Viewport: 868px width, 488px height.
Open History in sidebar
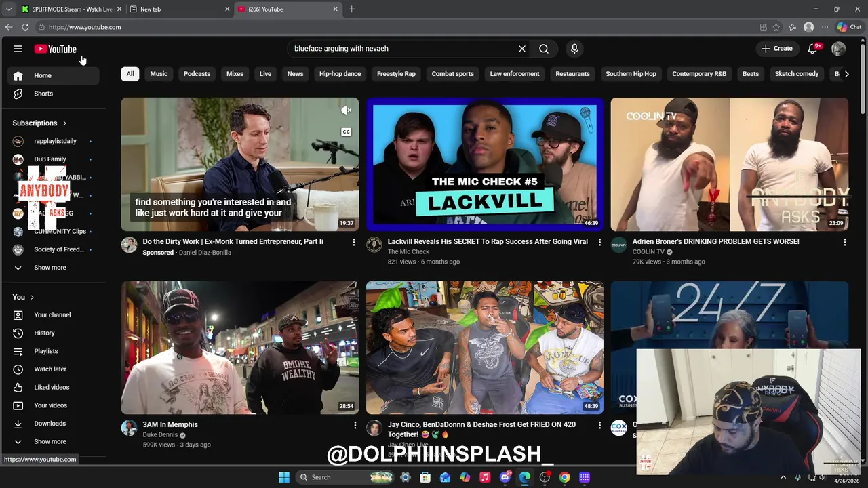tap(52, 333)
